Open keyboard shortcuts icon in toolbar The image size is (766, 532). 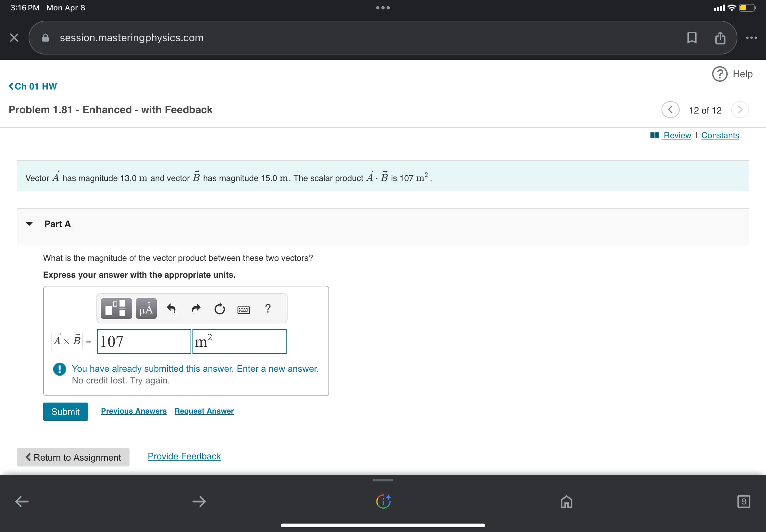[x=243, y=310]
